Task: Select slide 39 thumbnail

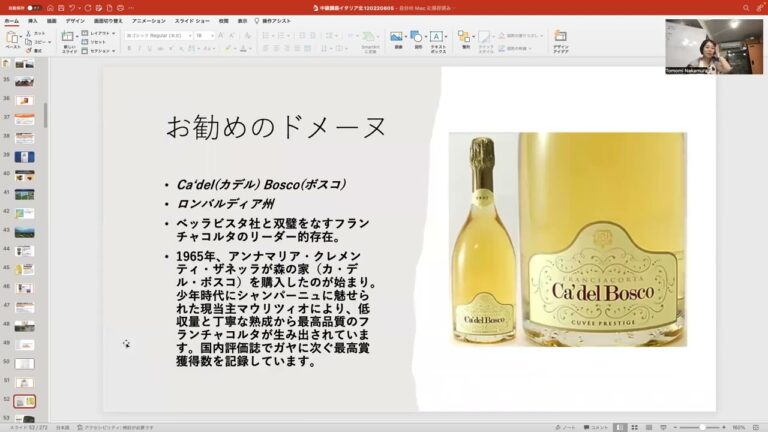Action: click(24, 157)
